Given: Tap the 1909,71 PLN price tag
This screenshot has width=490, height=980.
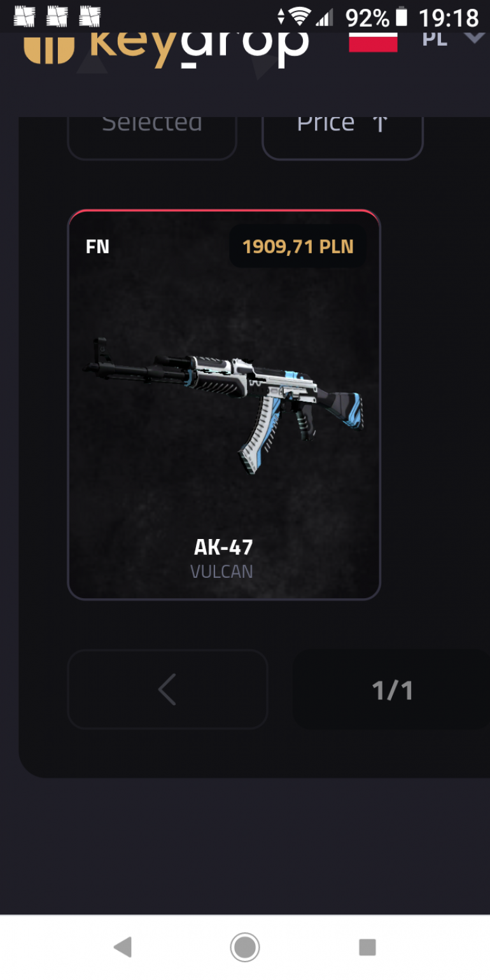Looking at the screenshot, I should (298, 246).
